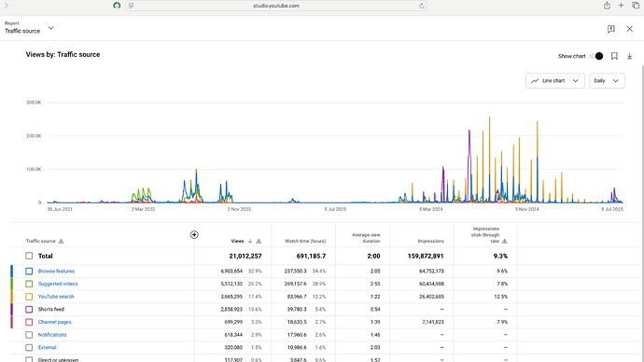This screenshot has height=362, width=644.
Task: Check the External row checkbox
Action: point(29,348)
